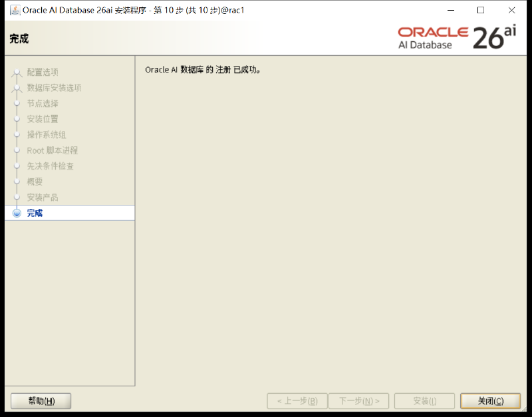Minimize the installer window
The image size is (532, 417).
pos(451,10)
